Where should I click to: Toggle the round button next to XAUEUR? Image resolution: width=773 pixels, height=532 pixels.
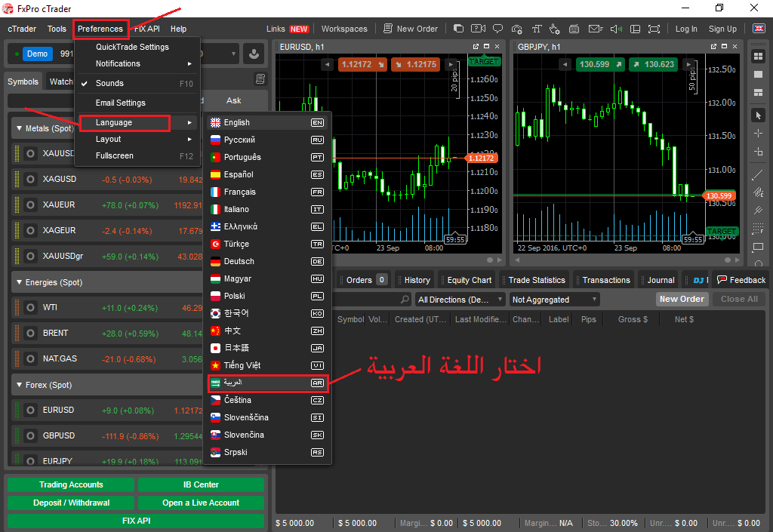(30, 205)
